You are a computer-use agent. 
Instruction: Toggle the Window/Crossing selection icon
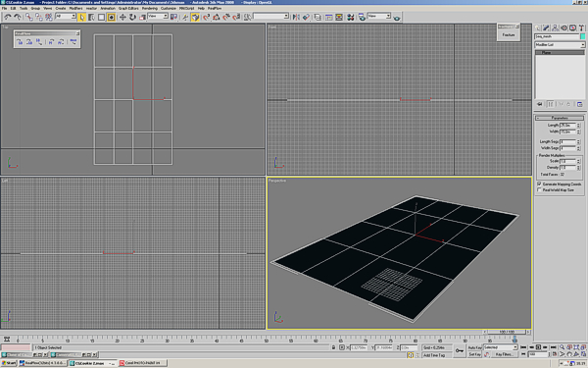pos(111,17)
